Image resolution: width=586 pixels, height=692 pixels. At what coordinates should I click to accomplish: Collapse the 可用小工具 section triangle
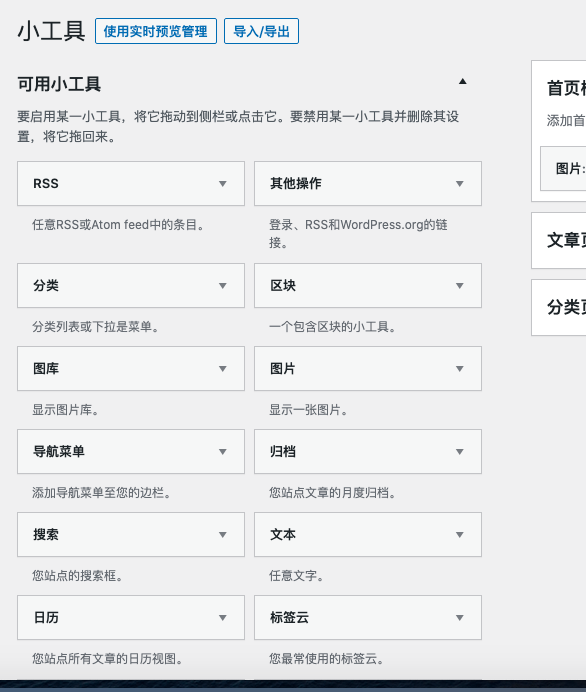coord(462,81)
